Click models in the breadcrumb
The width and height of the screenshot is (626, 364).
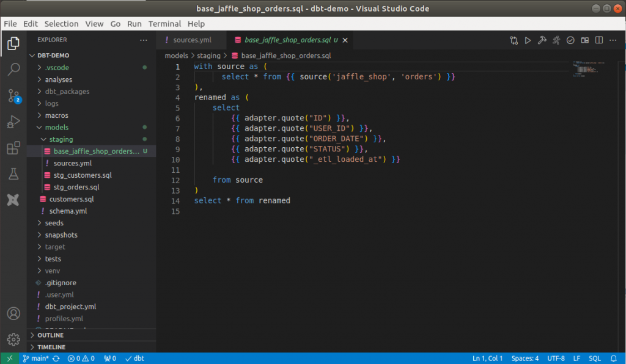(x=176, y=56)
